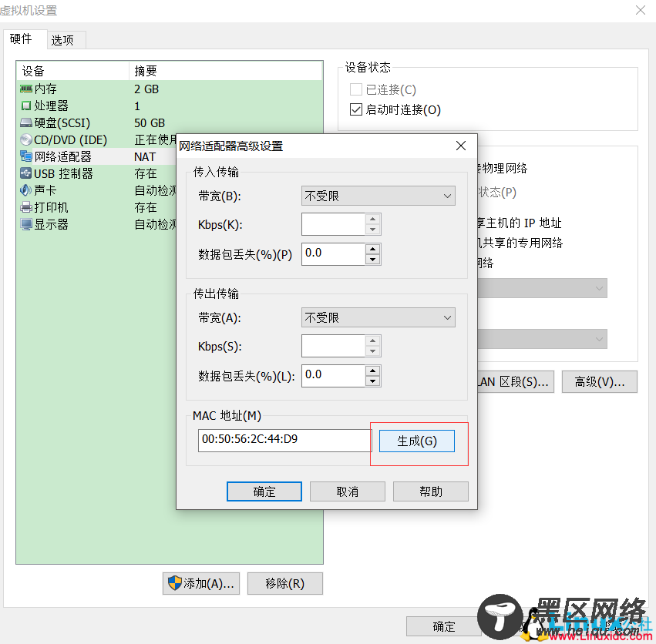The height and width of the screenshot is (644, 656).
Task: Click the 生成(G) MAC address button
Action: [x=417, y=441]
